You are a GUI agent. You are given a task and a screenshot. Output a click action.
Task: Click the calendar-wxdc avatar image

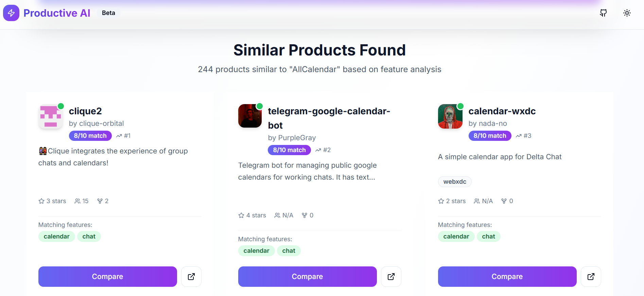[450, 116]
